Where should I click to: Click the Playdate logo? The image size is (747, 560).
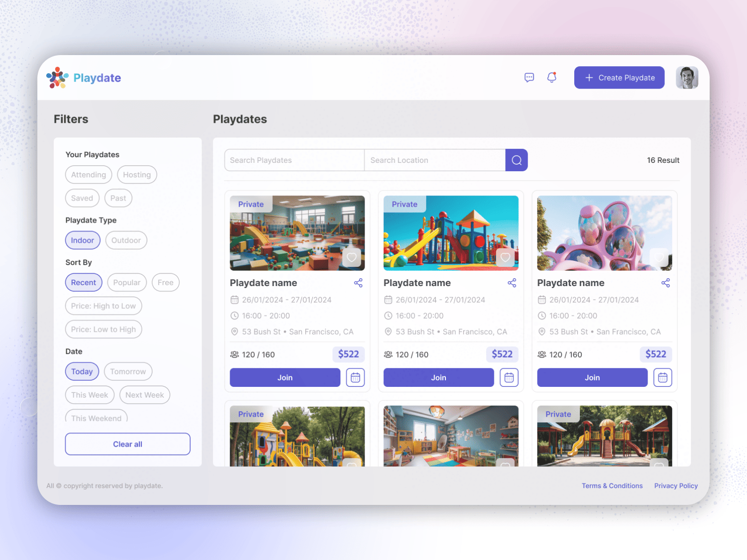[x=84, y=77]
